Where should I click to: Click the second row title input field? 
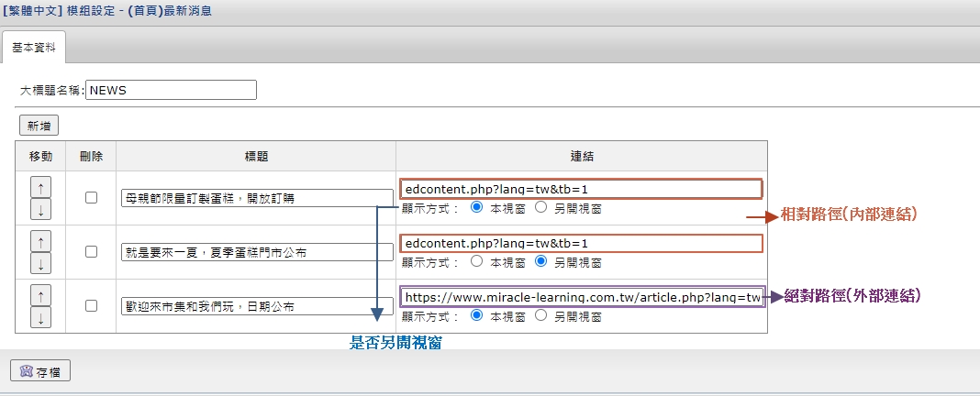click(x=256, y=252)
